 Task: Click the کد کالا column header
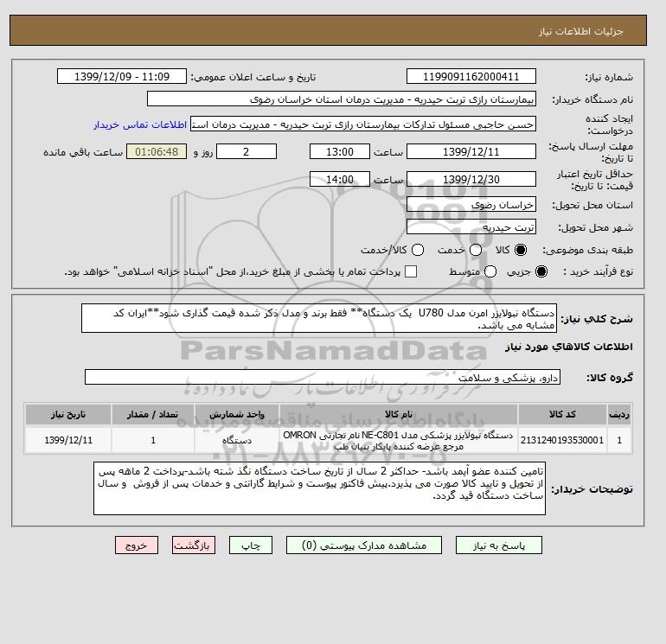(x=562, y=414)
